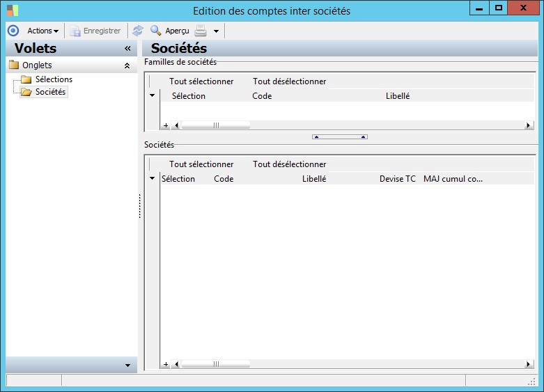The image size is (544, 392).
Task: Click Devise TC column header
Action: click(397, 179)
